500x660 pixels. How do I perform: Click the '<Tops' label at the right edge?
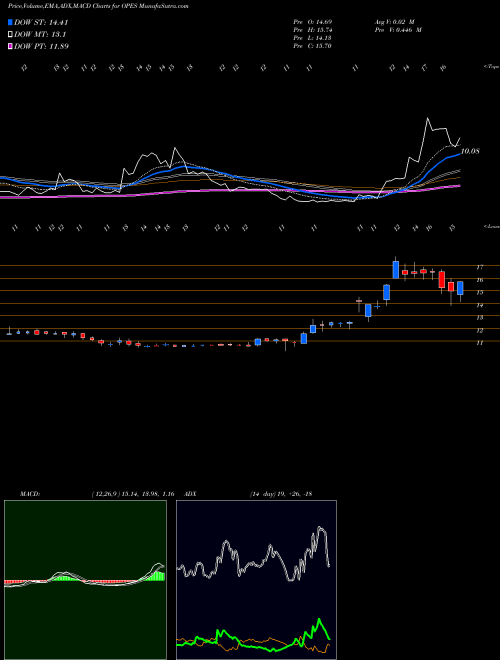click(491, 67)
